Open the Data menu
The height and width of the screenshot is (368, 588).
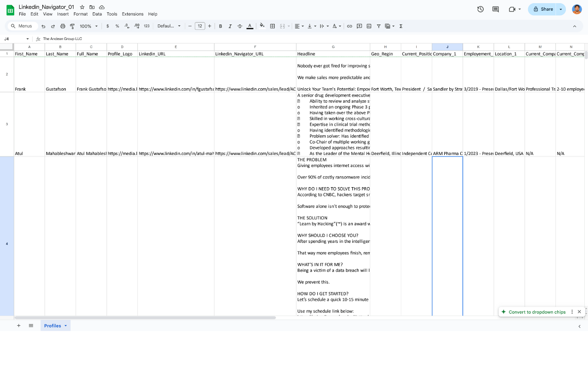point(97,14)
